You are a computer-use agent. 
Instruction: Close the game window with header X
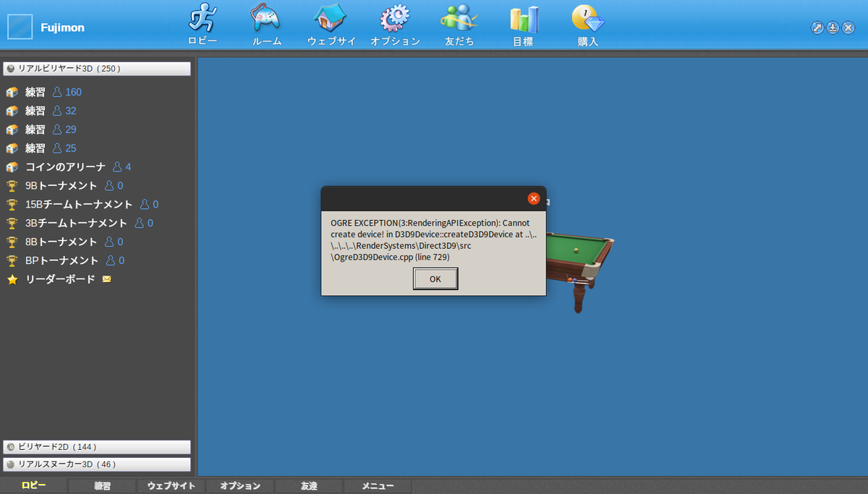[x=848, y=27]
